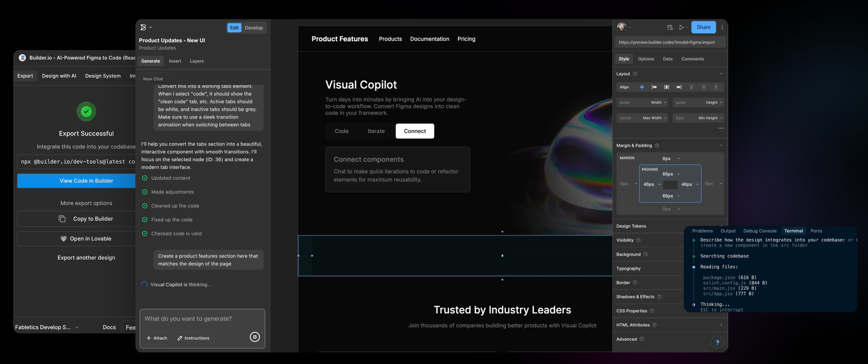Open Fabletics Develop space dropdown
868x364 pixels.
(47, 328)
